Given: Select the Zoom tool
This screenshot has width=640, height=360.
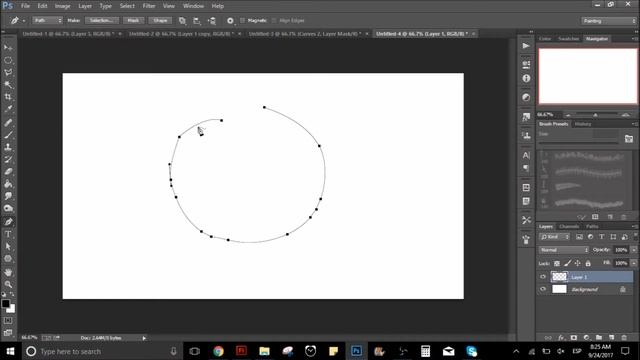Looking at the screenshot, I should (8, 284).
